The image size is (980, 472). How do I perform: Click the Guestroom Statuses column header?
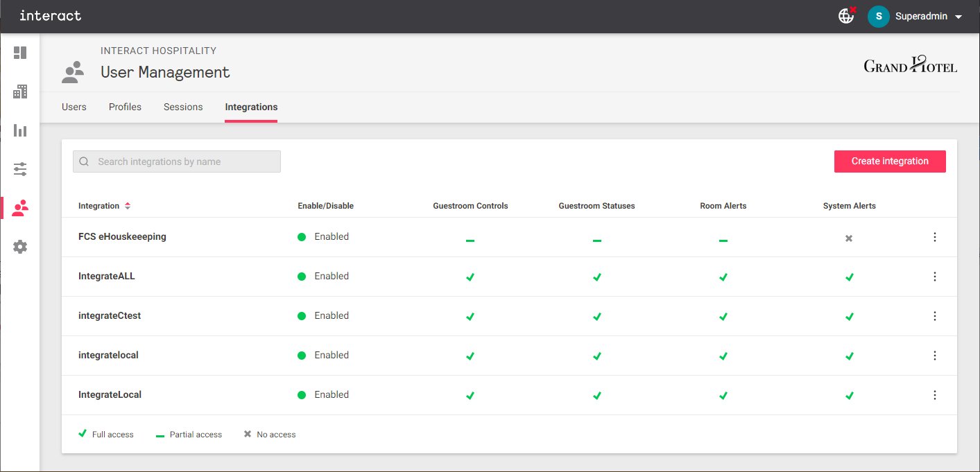tap(596, 206)
